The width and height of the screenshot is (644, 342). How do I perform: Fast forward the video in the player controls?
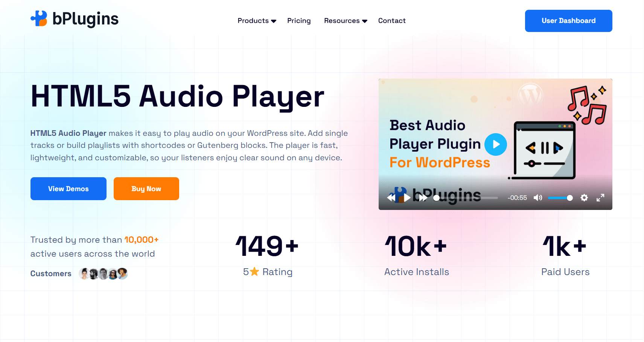tap(423, 198)
